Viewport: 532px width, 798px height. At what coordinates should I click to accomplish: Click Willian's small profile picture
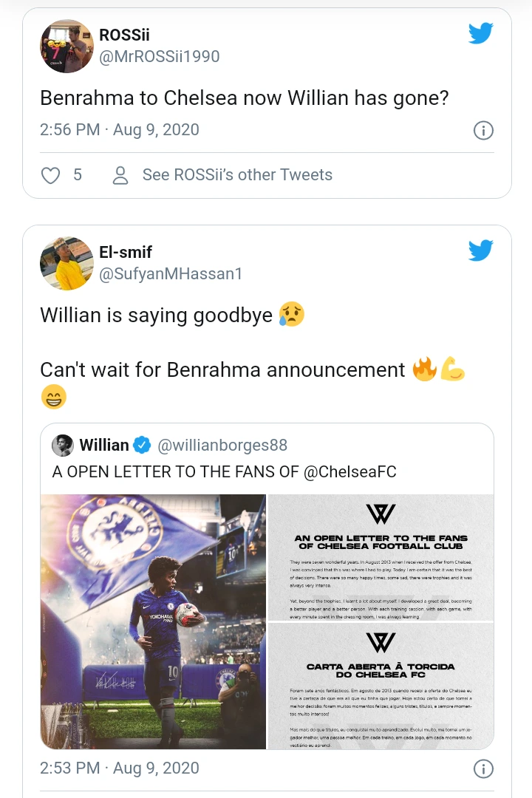[x=63, y=446]
